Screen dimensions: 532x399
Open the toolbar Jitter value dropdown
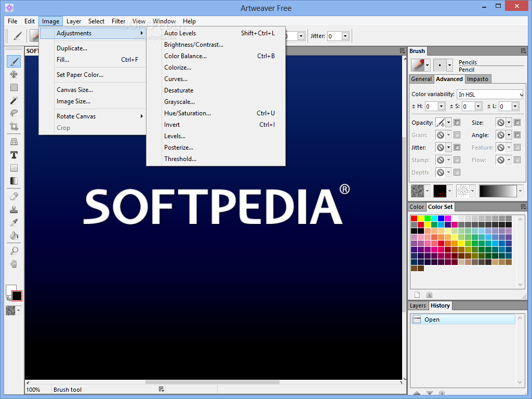345,36
